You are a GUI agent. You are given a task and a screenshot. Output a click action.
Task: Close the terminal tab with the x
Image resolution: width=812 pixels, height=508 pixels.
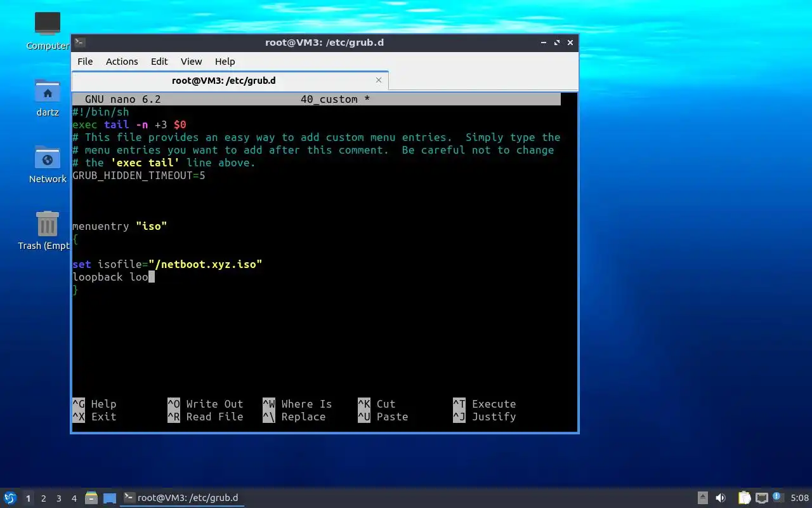[x=379, y=80]
